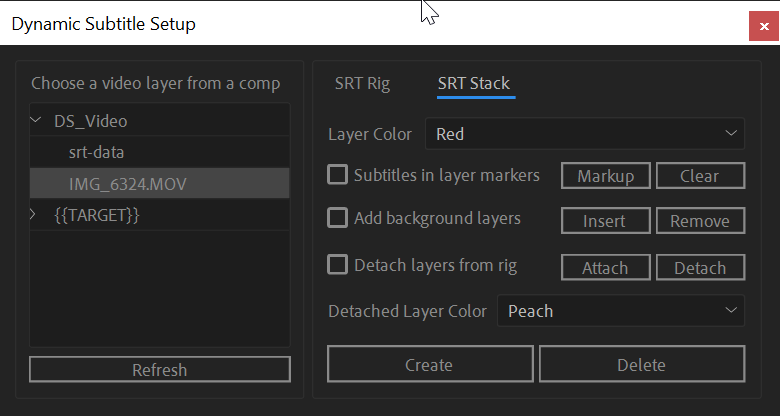Viewport: 780px width, 416px height.
Task: Close the Dynamic Subtitle Setup dialog
Action: pos(764,26)
